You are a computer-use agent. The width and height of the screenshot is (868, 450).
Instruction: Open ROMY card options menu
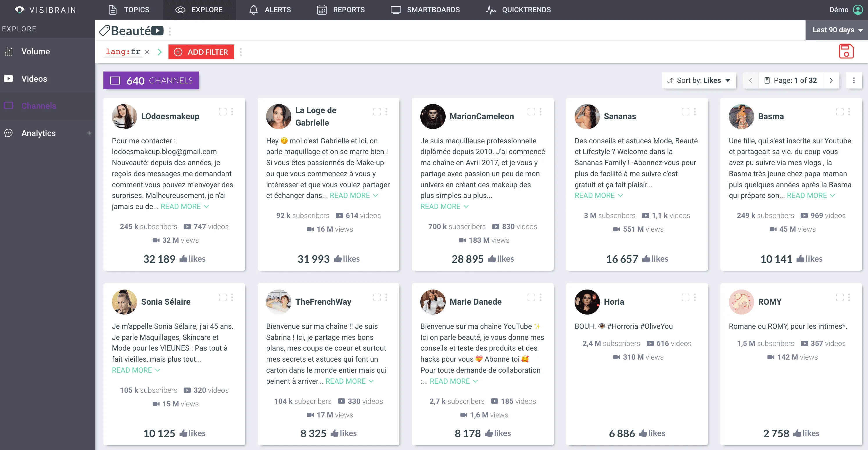point(849,297)
